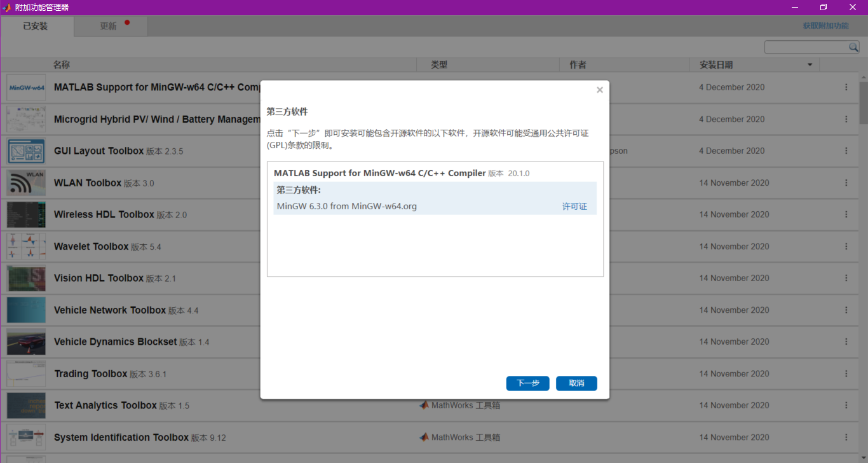Click the Microgrid Hybrid PV thumbnail

pos(26,119)
